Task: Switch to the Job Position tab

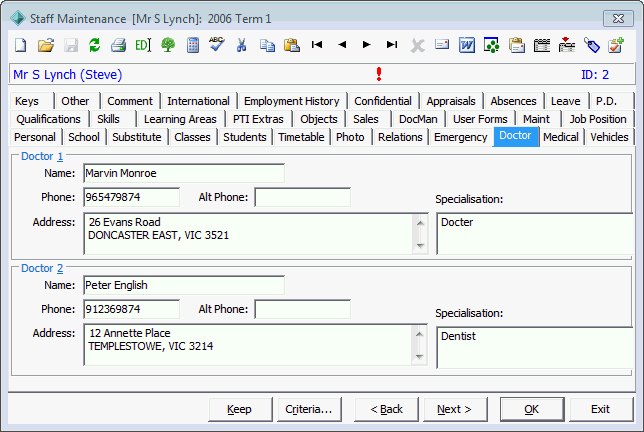Action: point(598,119)
